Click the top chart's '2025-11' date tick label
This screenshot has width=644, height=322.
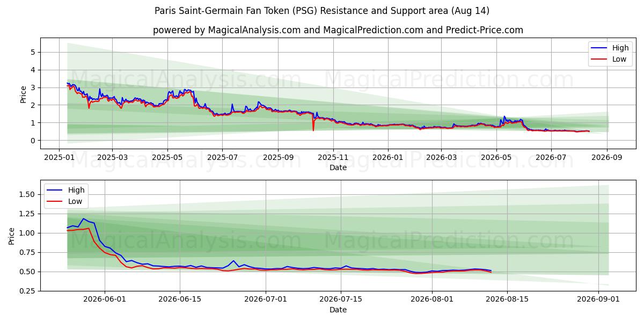pyautogui.click(x=333, y=158)
